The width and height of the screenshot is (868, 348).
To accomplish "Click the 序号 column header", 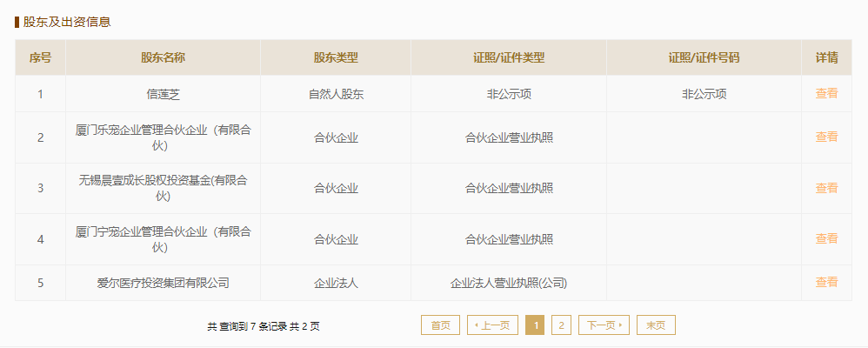I will tap(40, 57).
